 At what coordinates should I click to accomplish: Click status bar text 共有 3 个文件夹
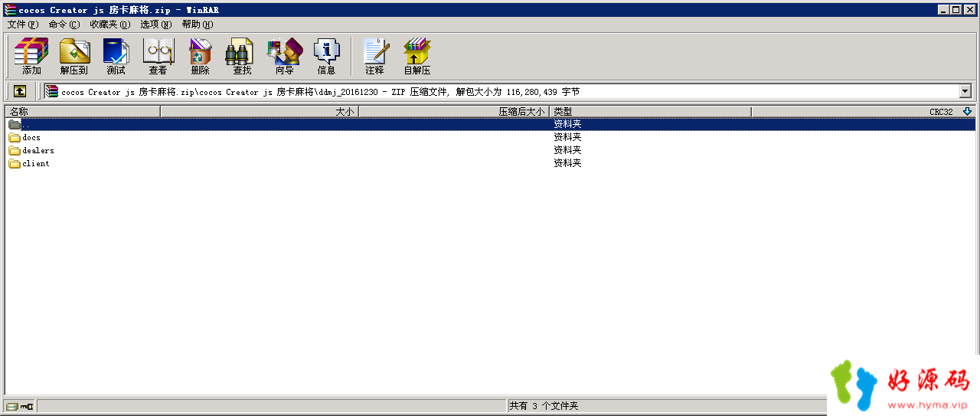(544, 406)
